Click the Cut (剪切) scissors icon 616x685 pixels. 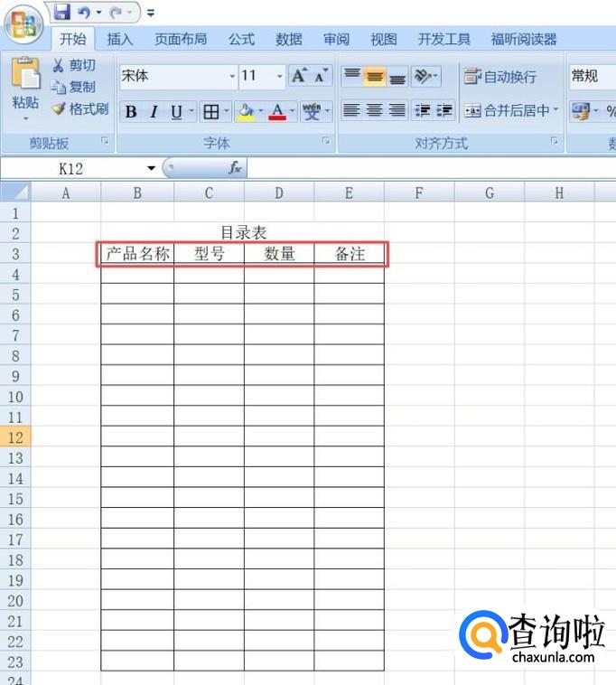tap(59, 65)
